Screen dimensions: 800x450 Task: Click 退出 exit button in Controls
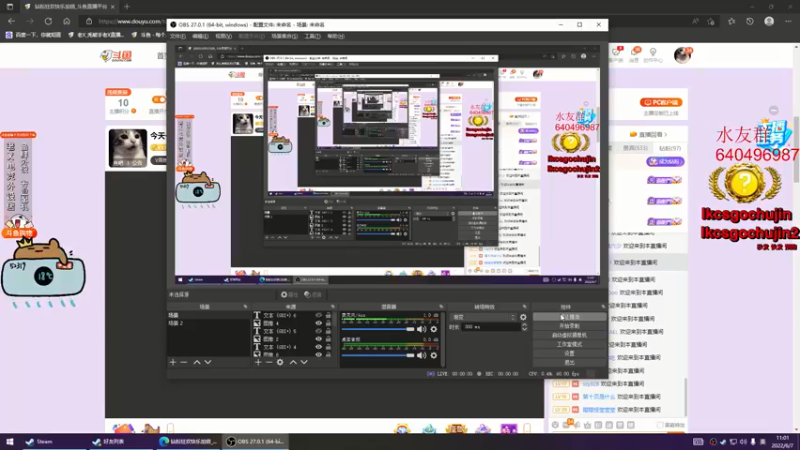coord(569,363)
